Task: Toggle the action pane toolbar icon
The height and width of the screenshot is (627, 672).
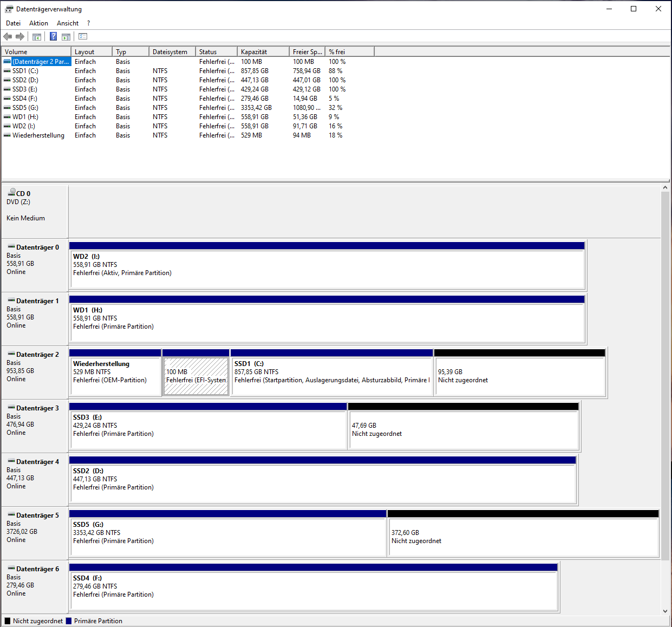Action: click(x=66, y=37)
